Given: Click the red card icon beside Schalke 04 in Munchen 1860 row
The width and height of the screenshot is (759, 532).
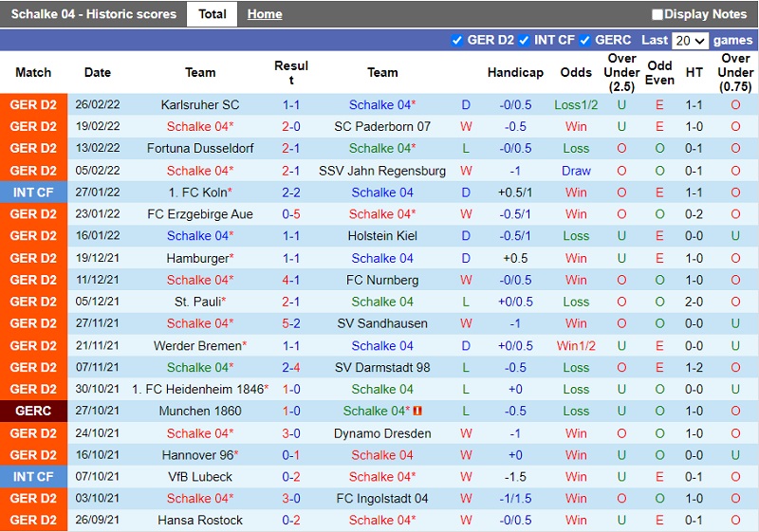Looking at the screenshot, I should point(417,411).
